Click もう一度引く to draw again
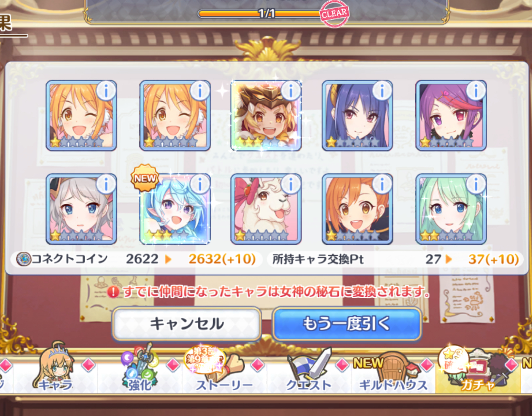Viewport: 532px width, 416px height. (x=347, y=324)
